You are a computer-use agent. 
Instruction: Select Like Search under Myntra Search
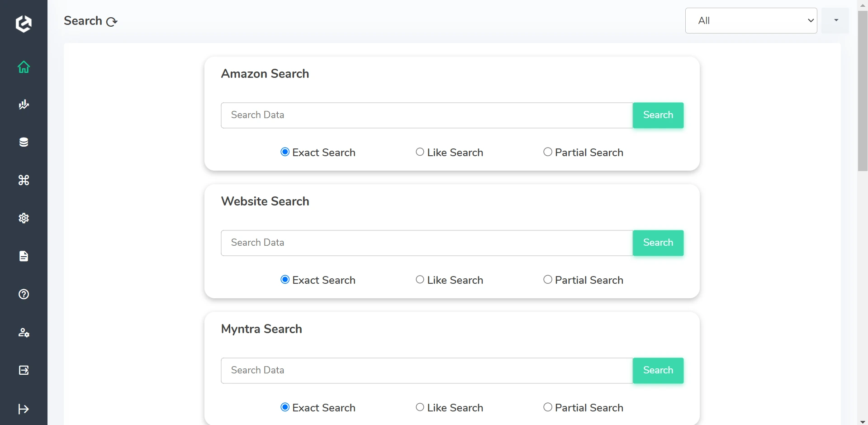[420, 407]
